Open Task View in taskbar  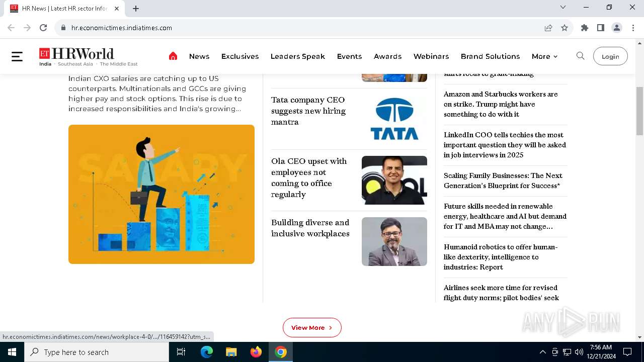(181, 352)
